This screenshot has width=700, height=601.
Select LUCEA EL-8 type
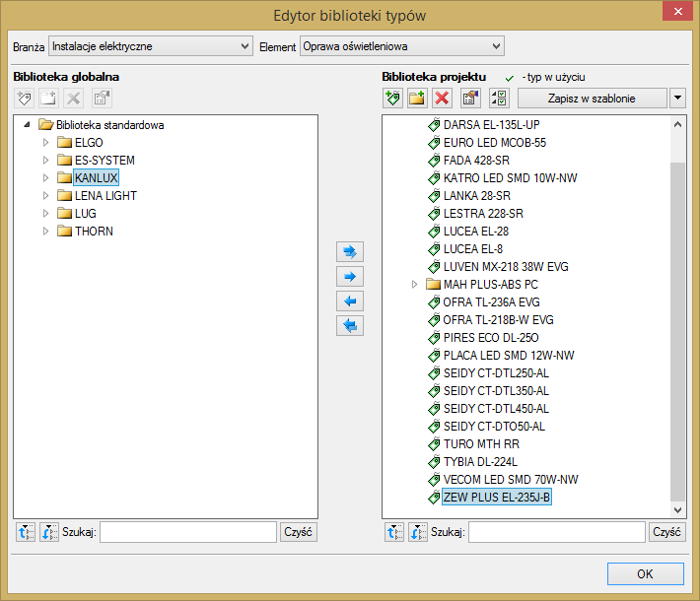click(473, 249)
